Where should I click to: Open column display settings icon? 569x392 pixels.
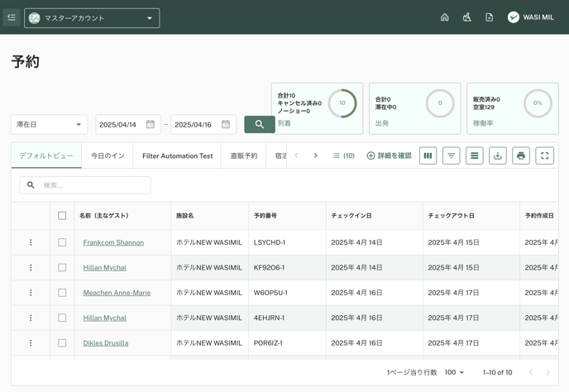tap(428, 155)
